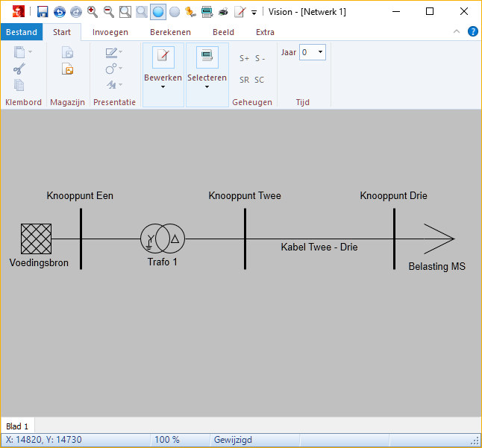Click the Save icon in the quick access toolbar

43,12
